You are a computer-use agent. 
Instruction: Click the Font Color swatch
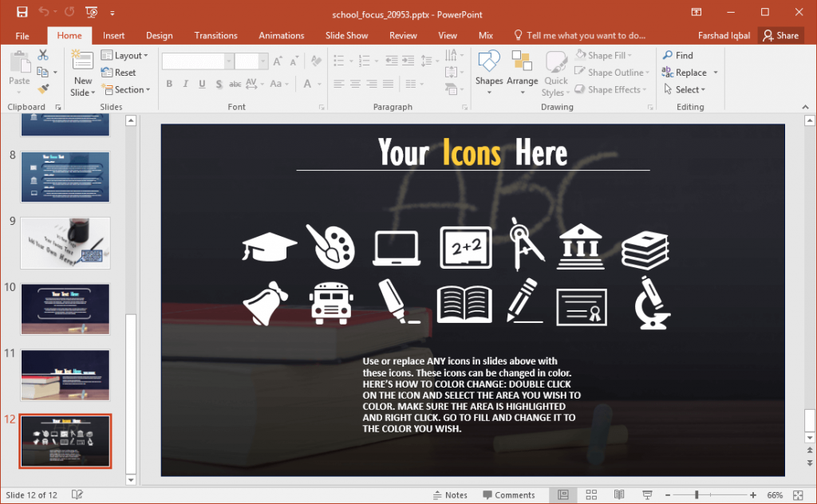coord(309,83)
